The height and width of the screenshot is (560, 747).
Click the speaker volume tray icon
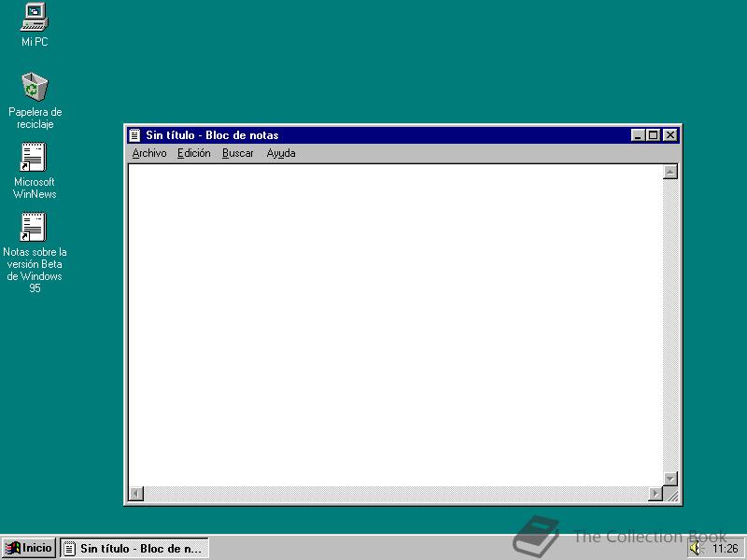696,549
